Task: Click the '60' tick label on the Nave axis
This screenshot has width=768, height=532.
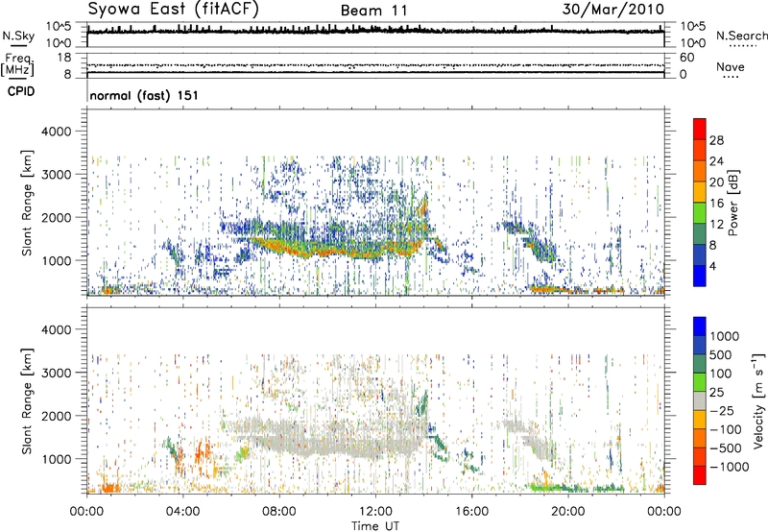Action: coord(686,58)
